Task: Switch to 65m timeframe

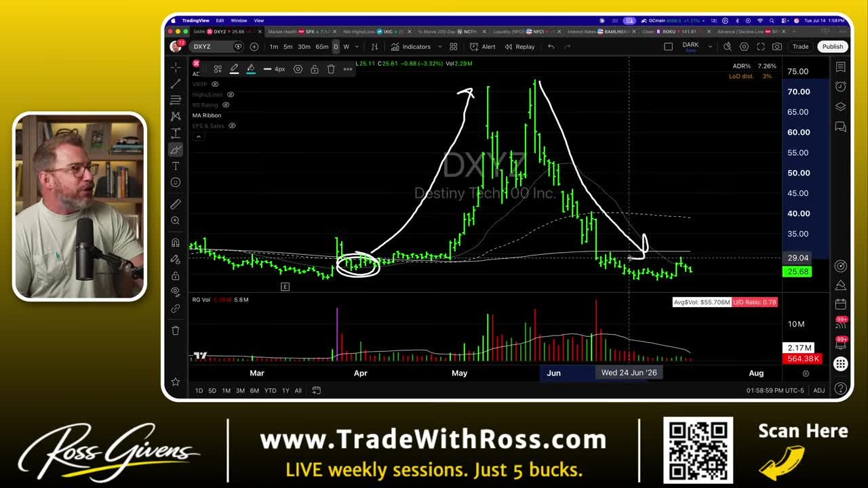Action: coord(322,47)
